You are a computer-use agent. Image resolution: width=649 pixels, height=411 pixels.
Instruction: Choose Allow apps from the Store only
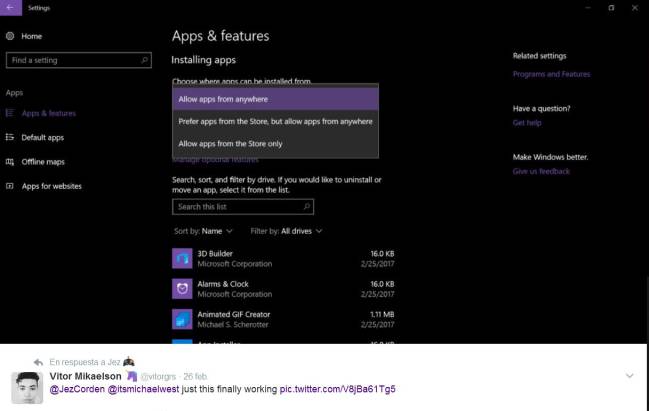coord(275,144)
